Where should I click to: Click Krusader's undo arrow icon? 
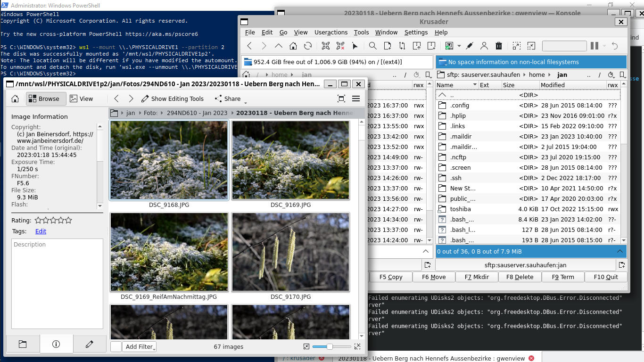[x=615, y=46]
